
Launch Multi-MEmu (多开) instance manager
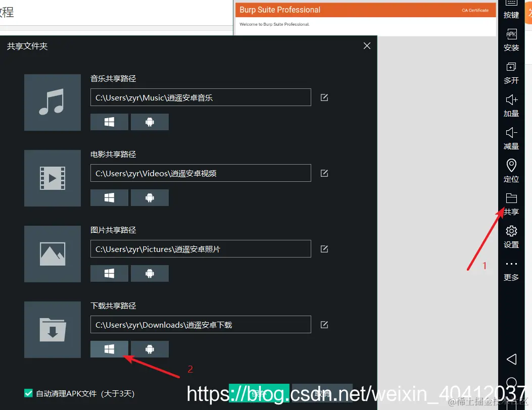[x=511, y=73]
